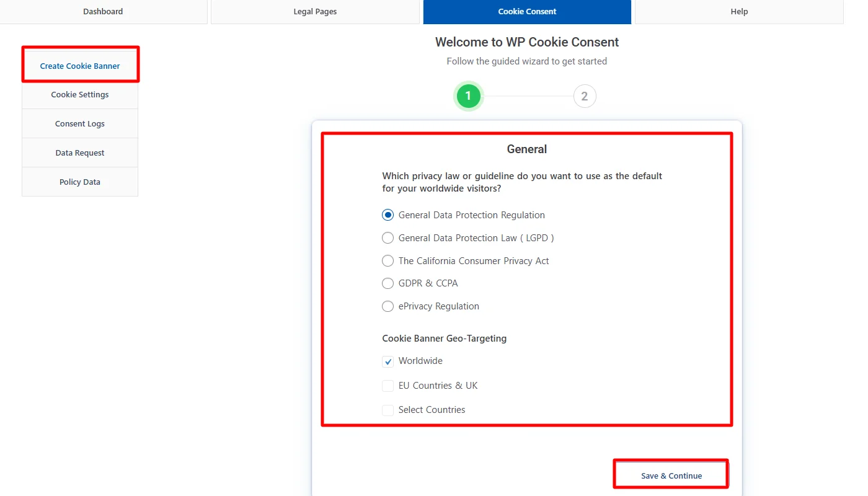868x496 pixels.
Task: Open the Data Request section
Action: tap(80, 153)
